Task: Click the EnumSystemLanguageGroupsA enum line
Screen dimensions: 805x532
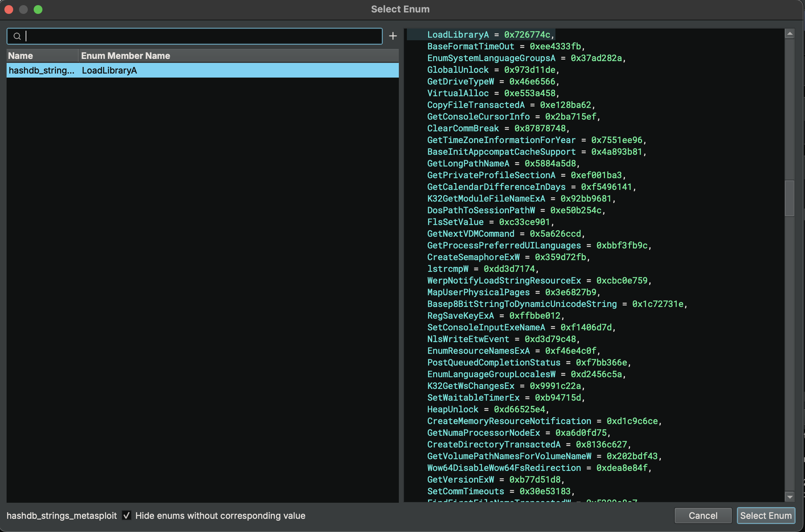Action: (x=527, y=58)
